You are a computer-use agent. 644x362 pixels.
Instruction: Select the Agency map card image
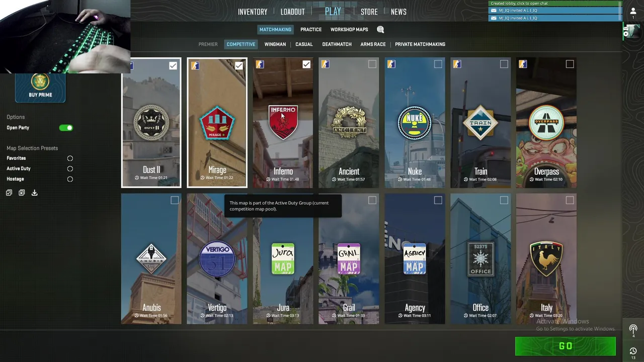pos(415,259)
